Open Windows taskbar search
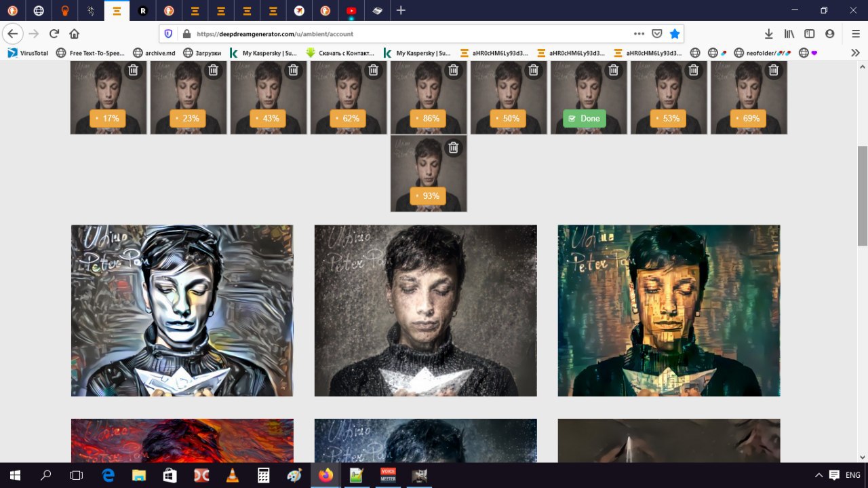 coord(46,475)
